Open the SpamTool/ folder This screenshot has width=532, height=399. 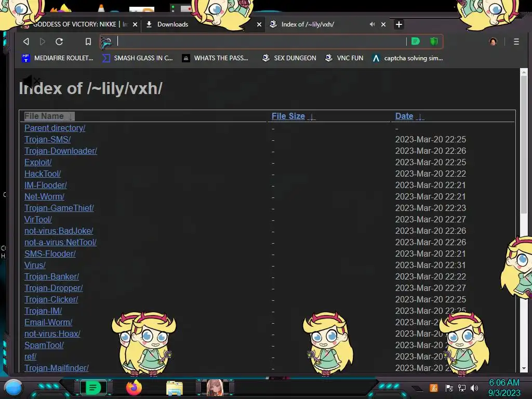tap(44, 345)
